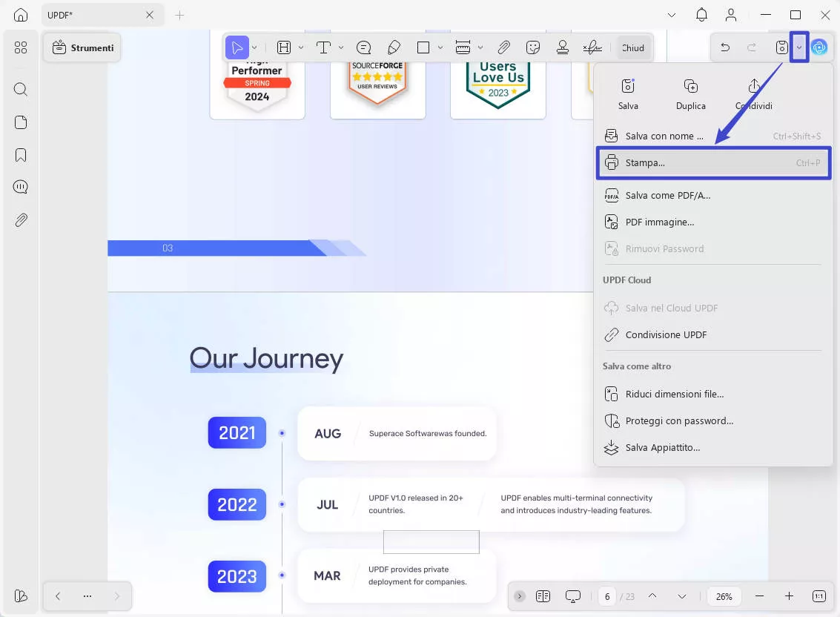Go back with left arrow navigation
Screen dimensions: 840x617
tap(58, 596)
